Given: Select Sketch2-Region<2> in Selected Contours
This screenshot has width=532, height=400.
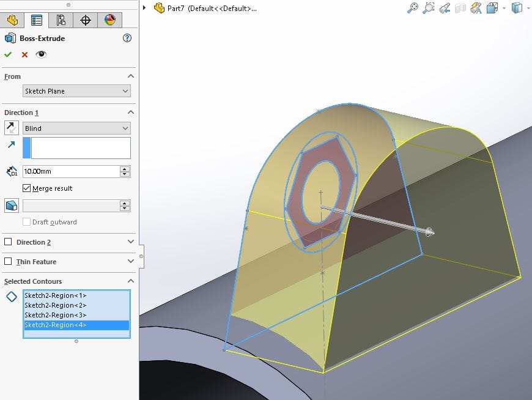Looking at the screenshot, I should click(x=56, y=305).
